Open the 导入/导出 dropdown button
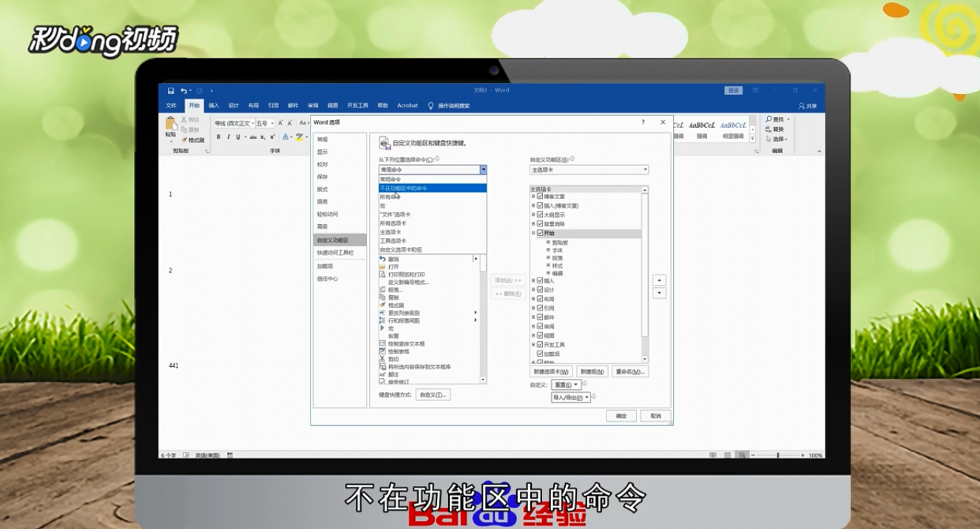The image size is (980, 529). [570, 398]
